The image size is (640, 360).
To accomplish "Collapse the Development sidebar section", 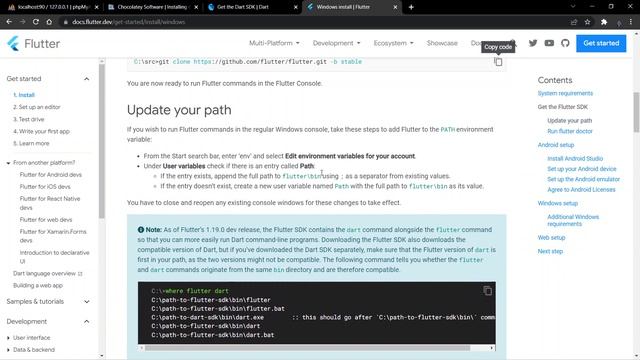I will [x=87, y=322].
